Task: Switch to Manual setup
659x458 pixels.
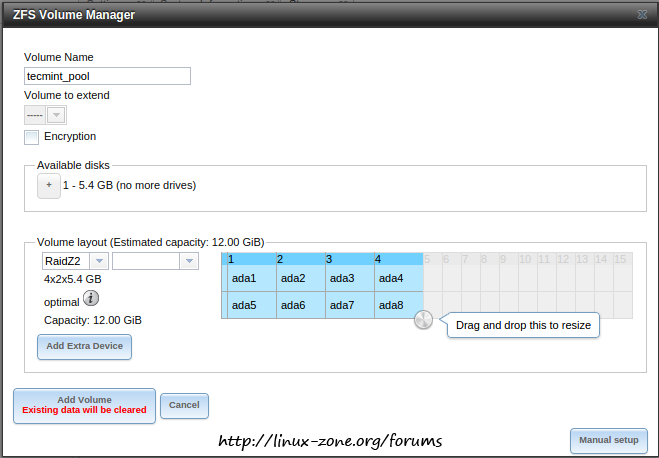Action: (x=610, y=440)
